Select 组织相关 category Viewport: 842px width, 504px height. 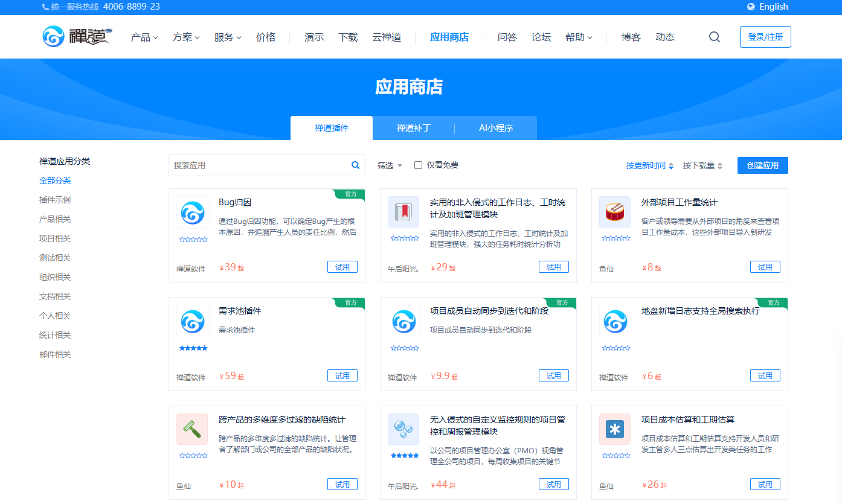tap(55, 277)
